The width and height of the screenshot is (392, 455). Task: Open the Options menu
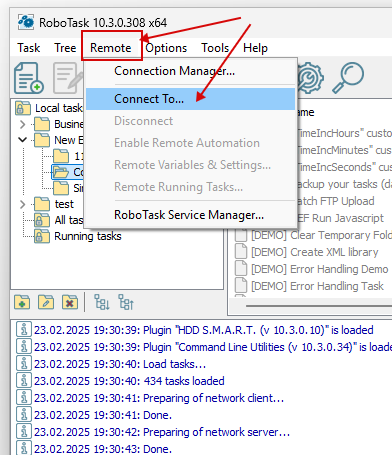click(166, 48)
